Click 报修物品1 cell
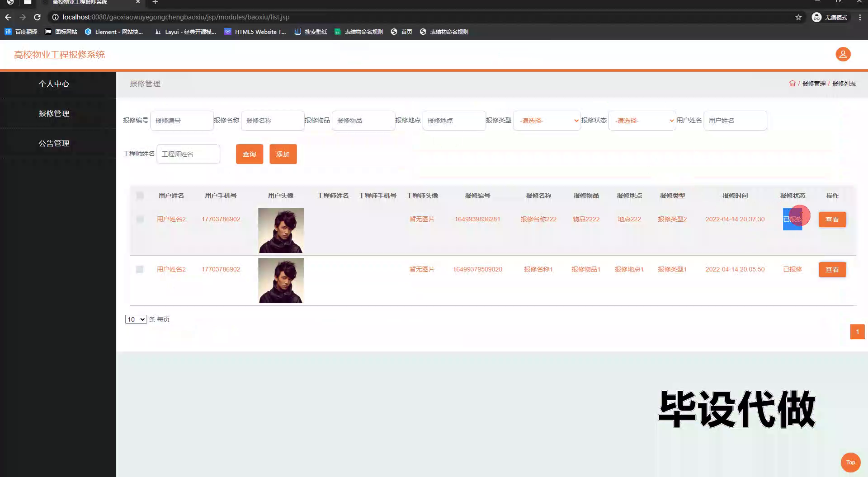The height and width of the screenshot is (477, 868). coord(585,269)
